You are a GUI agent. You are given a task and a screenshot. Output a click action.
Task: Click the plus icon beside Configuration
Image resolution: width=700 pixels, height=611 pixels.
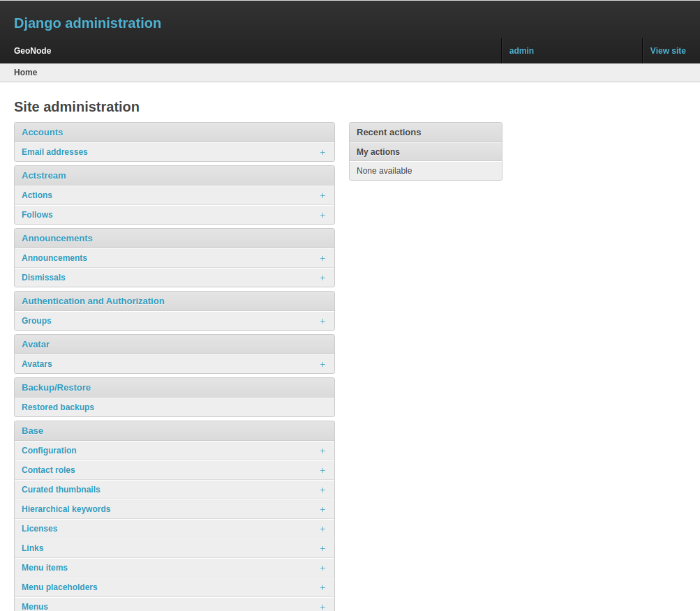pos(322,451)
